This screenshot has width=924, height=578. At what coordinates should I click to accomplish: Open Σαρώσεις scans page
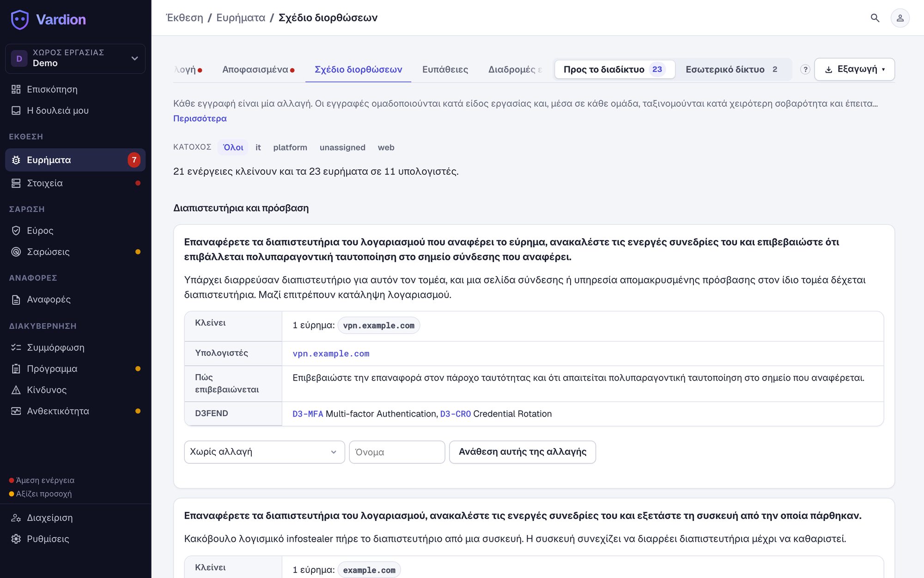click(x=75, y=252)
